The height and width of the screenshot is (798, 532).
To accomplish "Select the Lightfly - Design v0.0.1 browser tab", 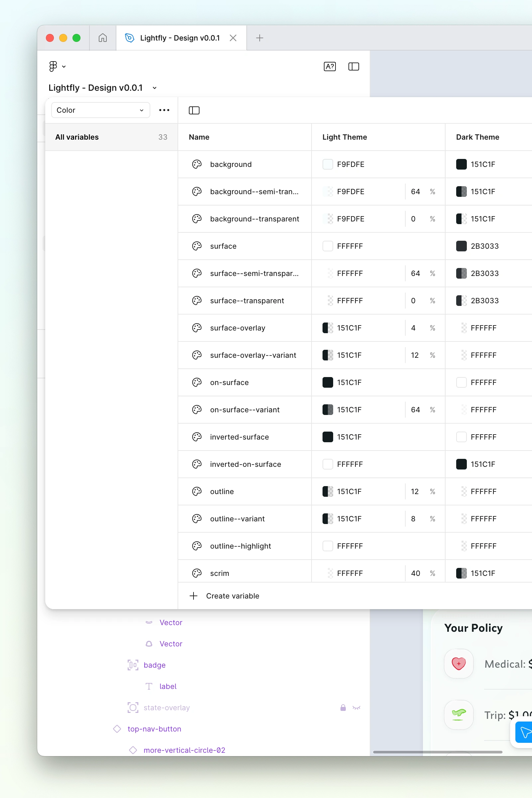I will [180, 38].
